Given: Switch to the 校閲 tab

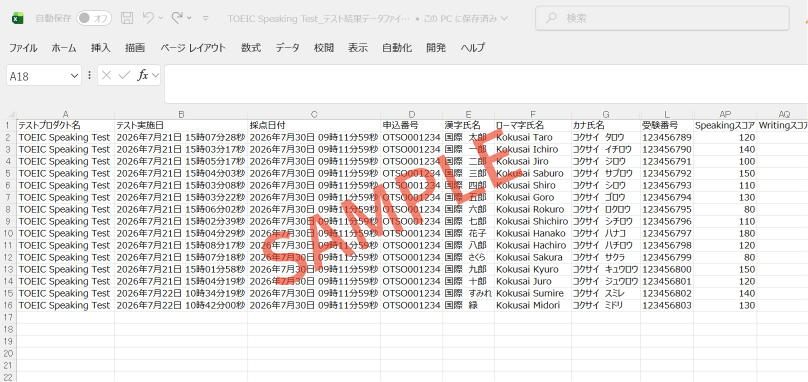Looking at the screenshot, I should [x=324, y=48].
